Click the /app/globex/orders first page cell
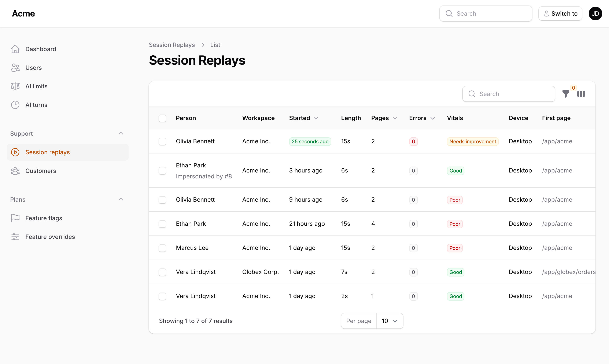The width and height of the screenshot is (609, 364). click(569, 272)
